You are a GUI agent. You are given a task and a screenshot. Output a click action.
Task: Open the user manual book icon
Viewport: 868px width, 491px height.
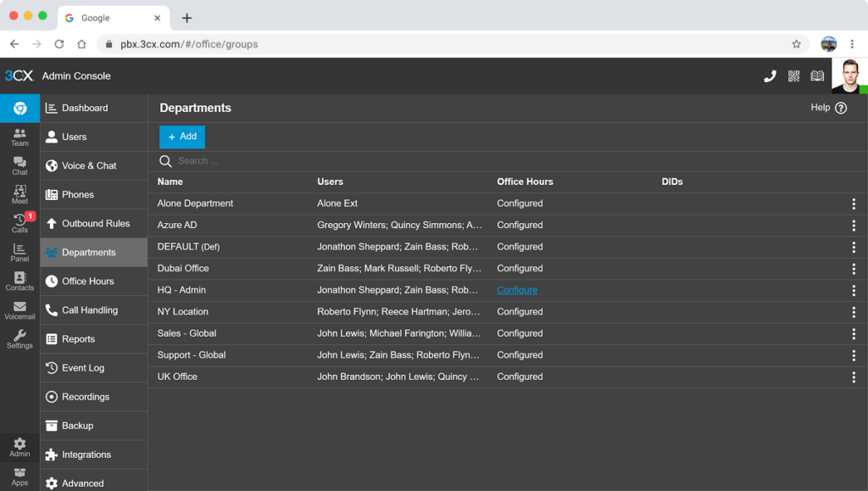coord(817,76)
